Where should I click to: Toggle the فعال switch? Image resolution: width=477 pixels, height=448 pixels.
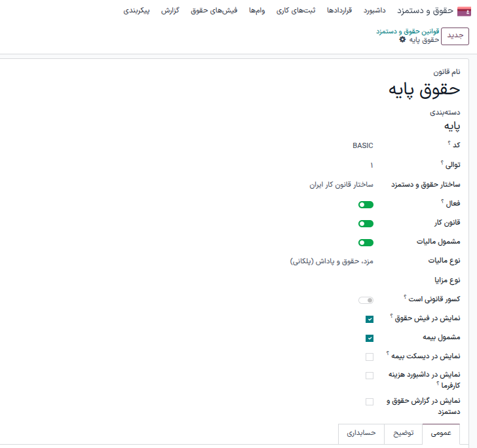[366, 205]
